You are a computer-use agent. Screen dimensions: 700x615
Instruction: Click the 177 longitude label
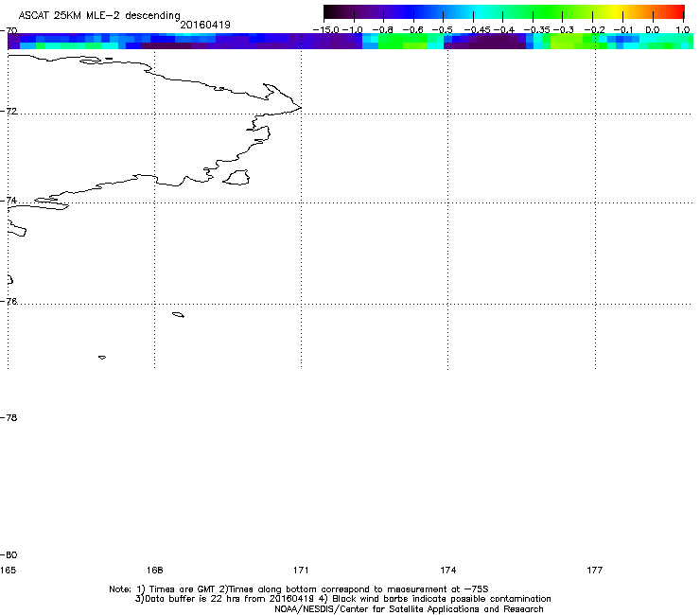click(595, 570)
